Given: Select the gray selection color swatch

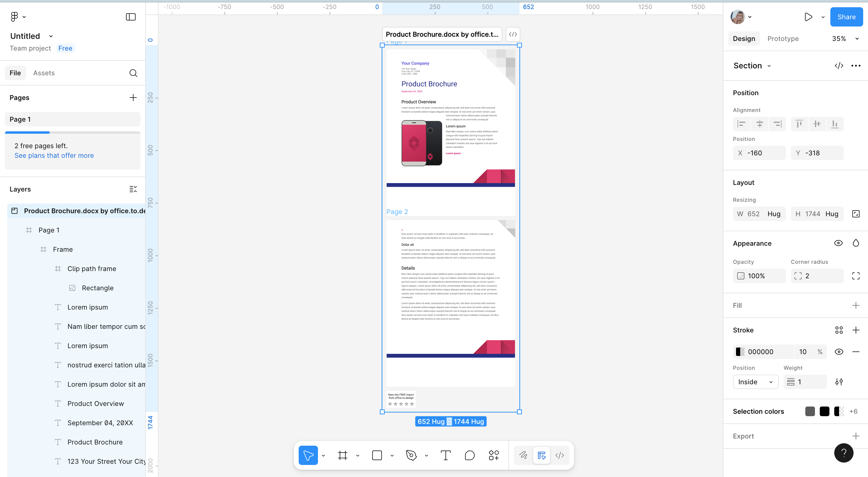Looking at the screenshot, I should coord(810,411).
